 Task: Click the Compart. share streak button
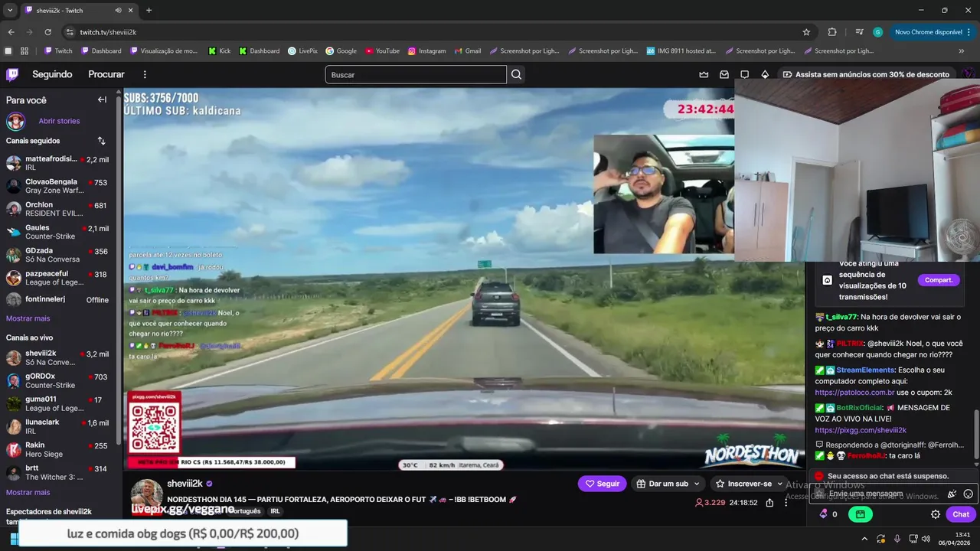point(938,280)
